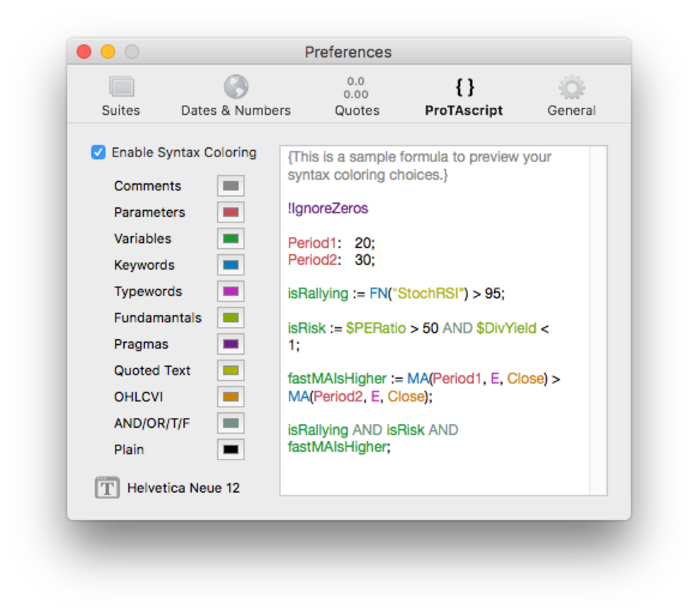Click the Suites stacked-panels icon
698x616 pixels.
pos(121,86)
